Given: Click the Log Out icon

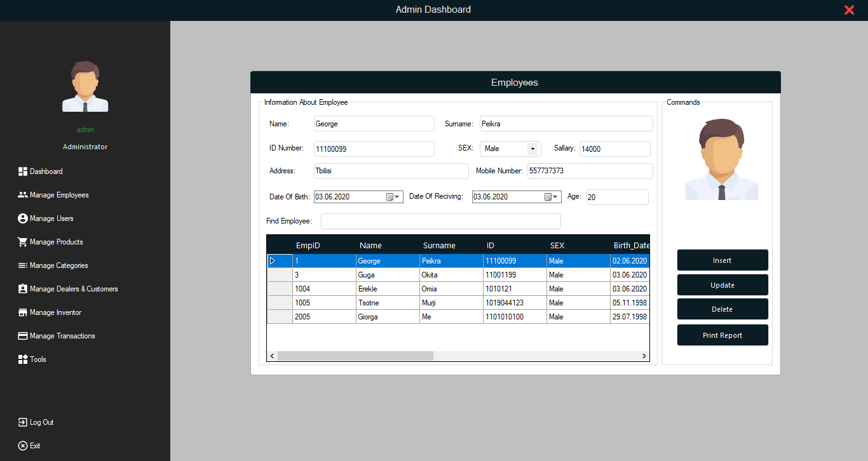Looking at the screenshot, I should [x=23, y=422].
